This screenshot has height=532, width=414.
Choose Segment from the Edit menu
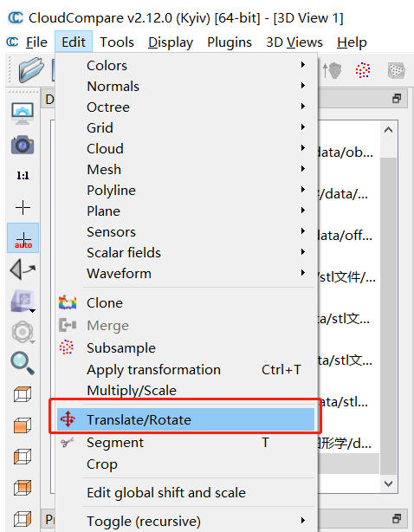[185, 443]
